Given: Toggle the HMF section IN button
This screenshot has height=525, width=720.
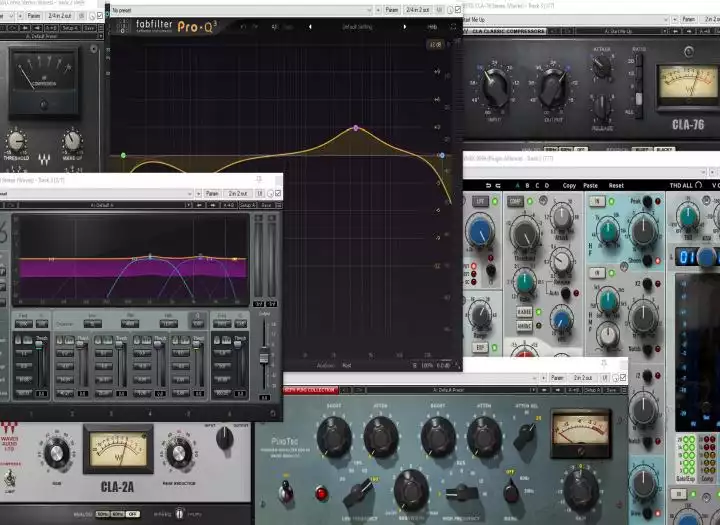Looking at the screenshot, I should tap(597, 273).
